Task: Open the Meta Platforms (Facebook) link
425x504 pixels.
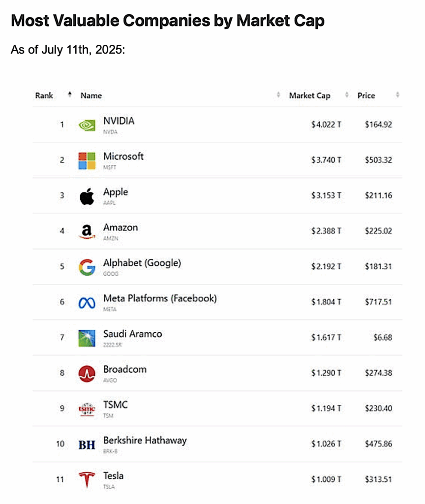Action: pyautogui.click(x=160, y=298)
